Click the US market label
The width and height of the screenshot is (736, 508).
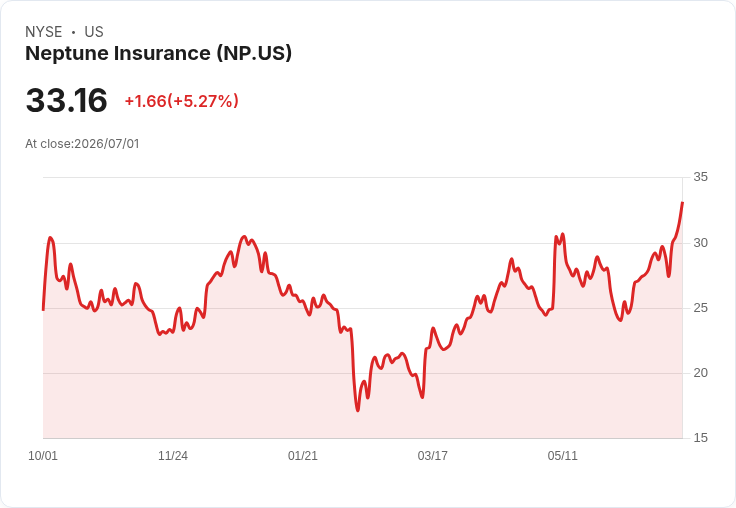pyautogui.click(x=94, y=32)
